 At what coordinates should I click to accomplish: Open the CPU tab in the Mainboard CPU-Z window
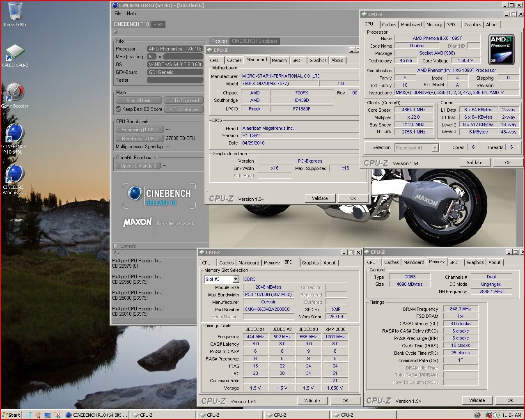pos(214,60)
